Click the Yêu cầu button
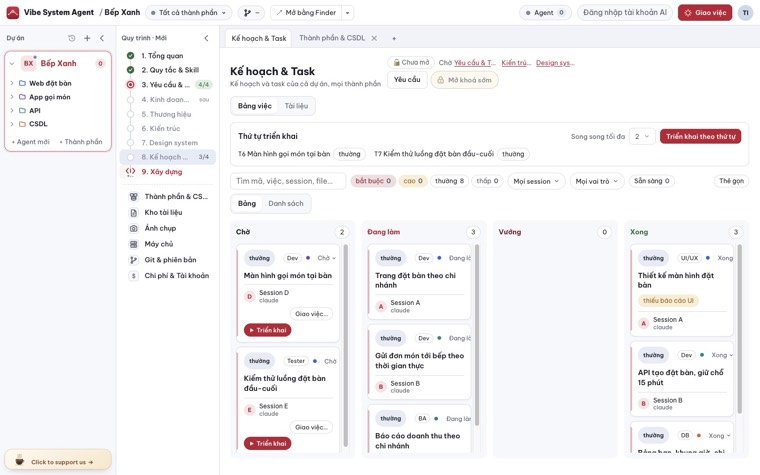Viewport: 760px width, 475px height. coord(407,79)
